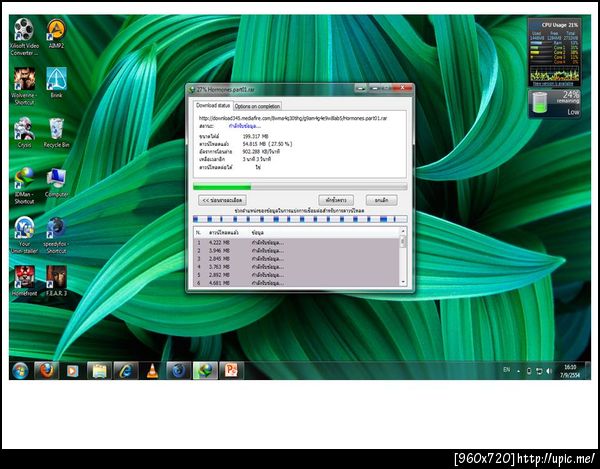Click the pause button in download dialog
The image size is (600, 469).
pos(336,200)
